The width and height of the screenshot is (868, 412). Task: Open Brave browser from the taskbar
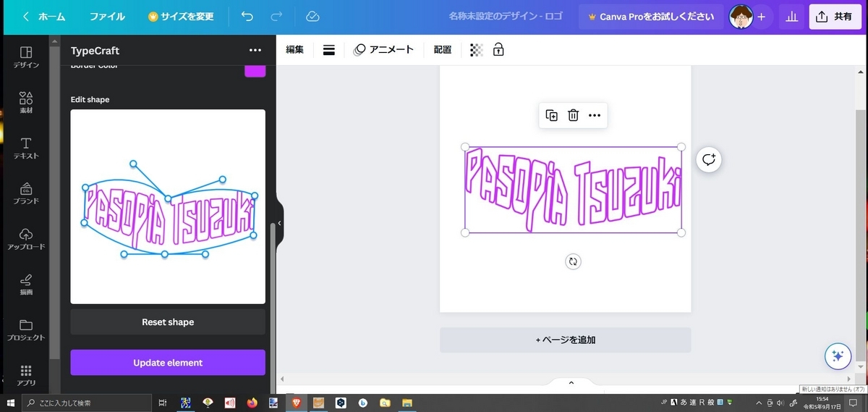point(296,403)
